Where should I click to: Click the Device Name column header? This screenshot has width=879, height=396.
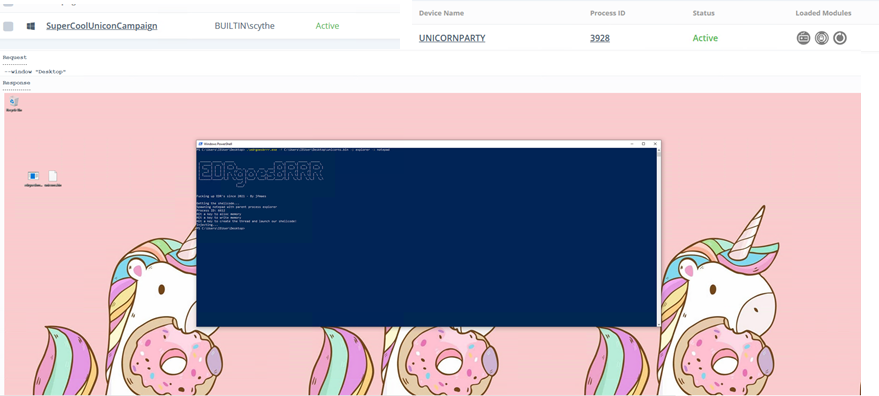tap(441, 13)
